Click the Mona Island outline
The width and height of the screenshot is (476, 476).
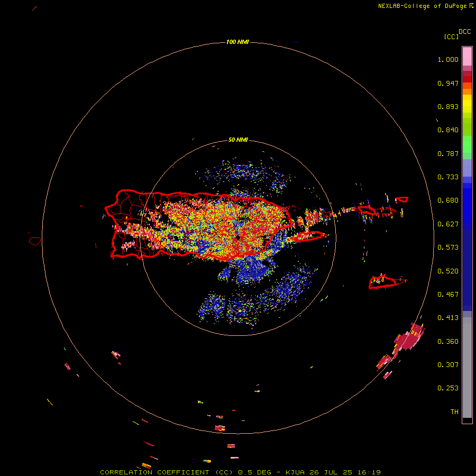point(35,241)
